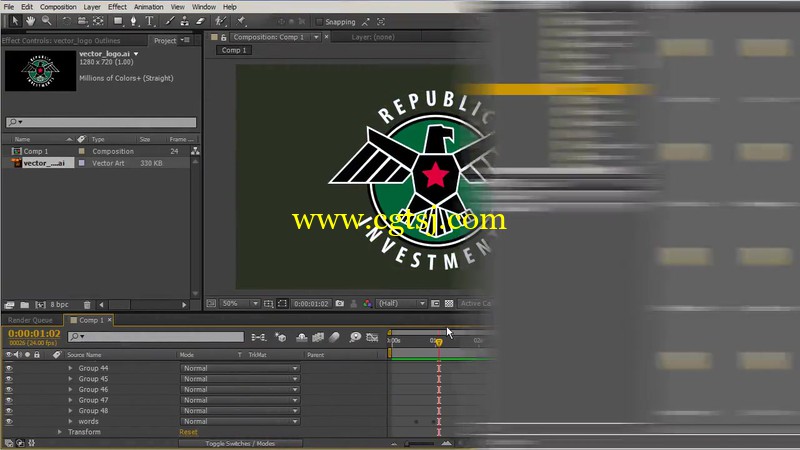
Task: Select the Brush tool
Action: point(169,21)
